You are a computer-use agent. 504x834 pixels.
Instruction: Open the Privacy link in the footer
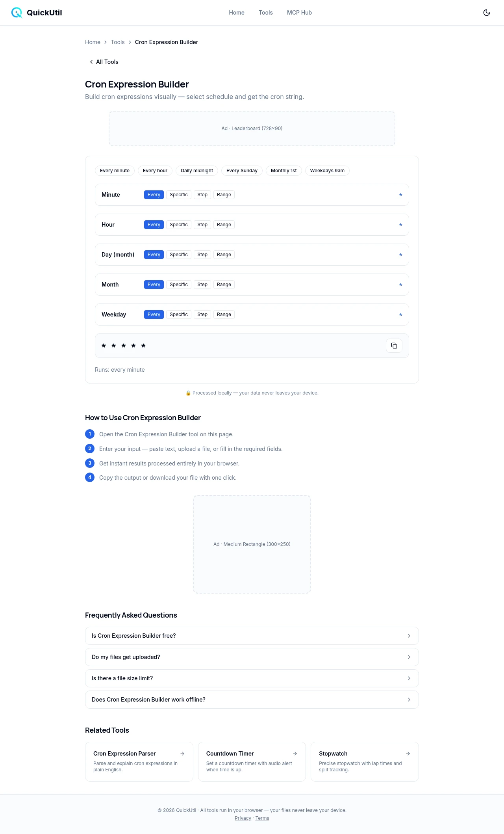pos(243,818)
